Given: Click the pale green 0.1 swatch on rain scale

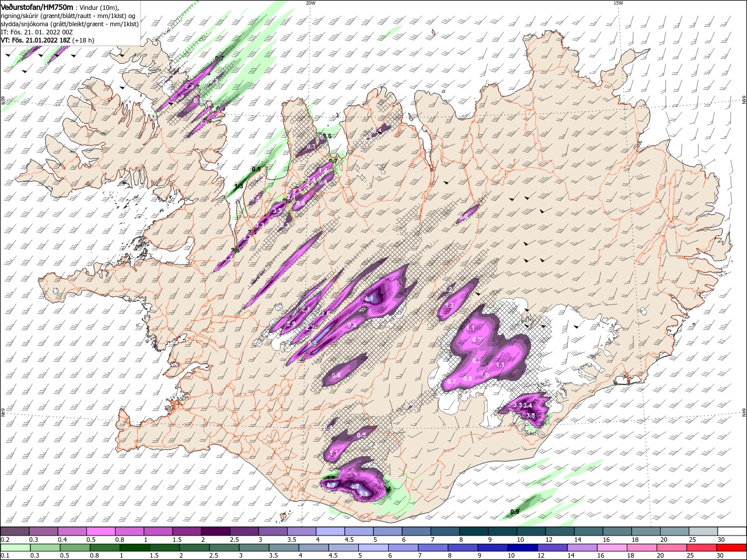Looking at the screenshot, I should 15,548.
